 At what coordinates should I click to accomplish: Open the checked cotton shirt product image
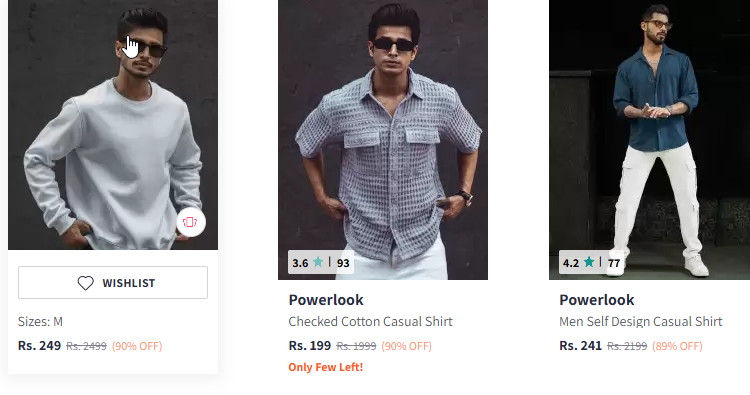(383, 140)
